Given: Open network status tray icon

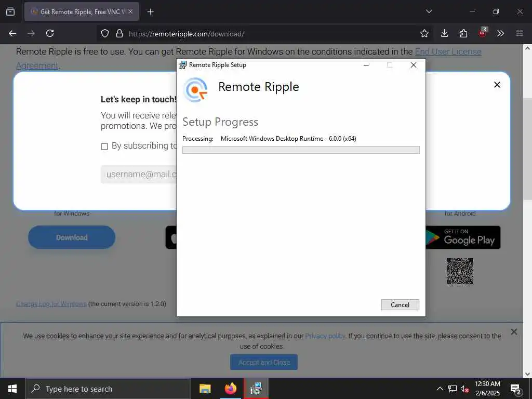Looking at the screenshot, I should click(453, 389).
